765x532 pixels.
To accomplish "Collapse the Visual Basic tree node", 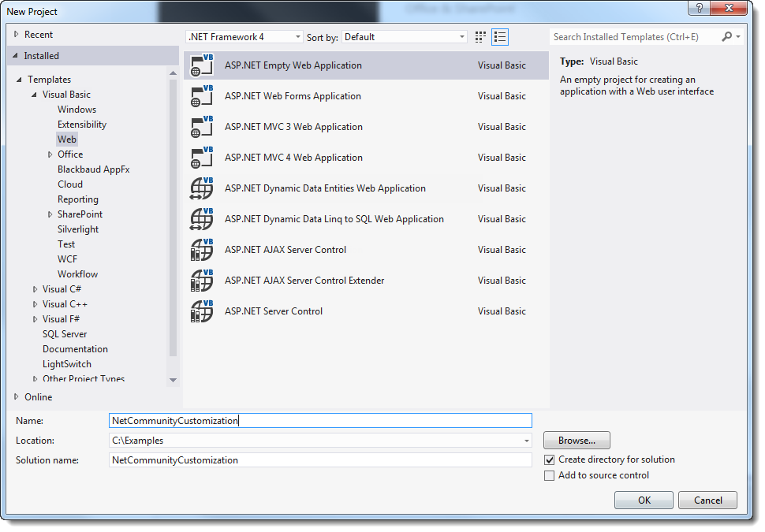I will tap(34, 95).
